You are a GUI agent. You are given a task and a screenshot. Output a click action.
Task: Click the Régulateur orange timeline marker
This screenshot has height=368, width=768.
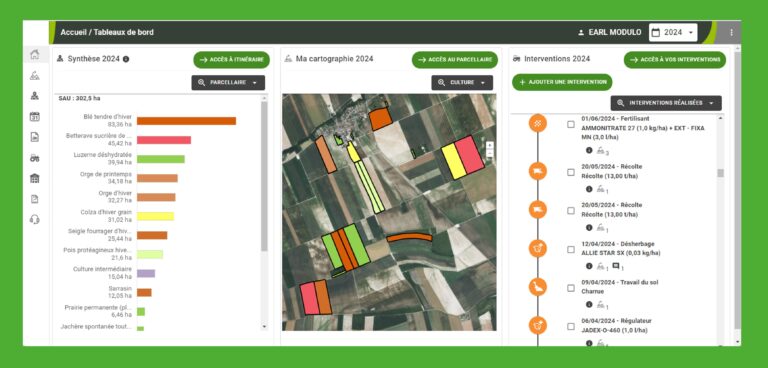[538, 325]
